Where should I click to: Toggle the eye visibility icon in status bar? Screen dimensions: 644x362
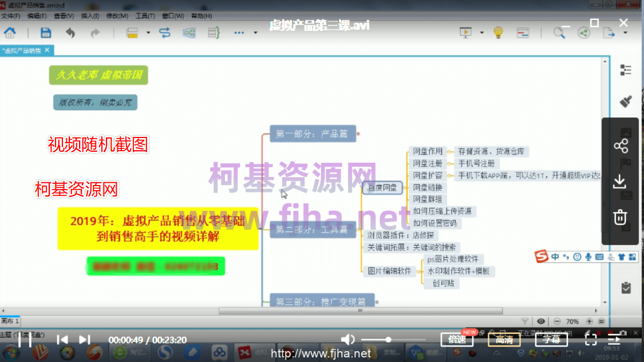541,321
